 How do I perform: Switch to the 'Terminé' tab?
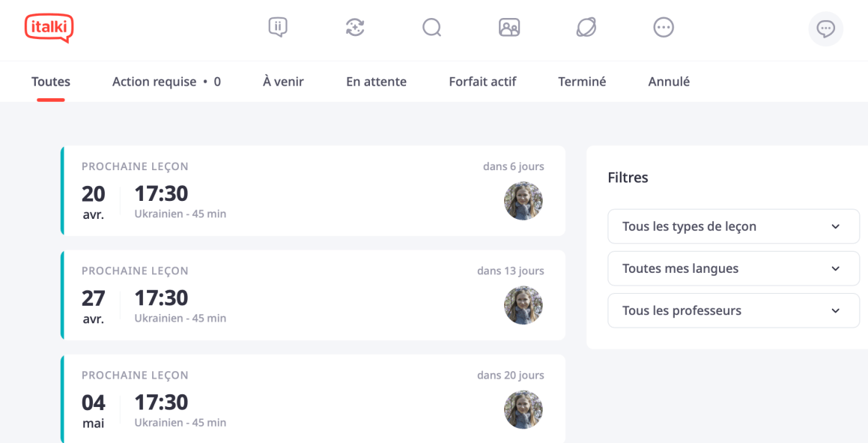(582, 82)
